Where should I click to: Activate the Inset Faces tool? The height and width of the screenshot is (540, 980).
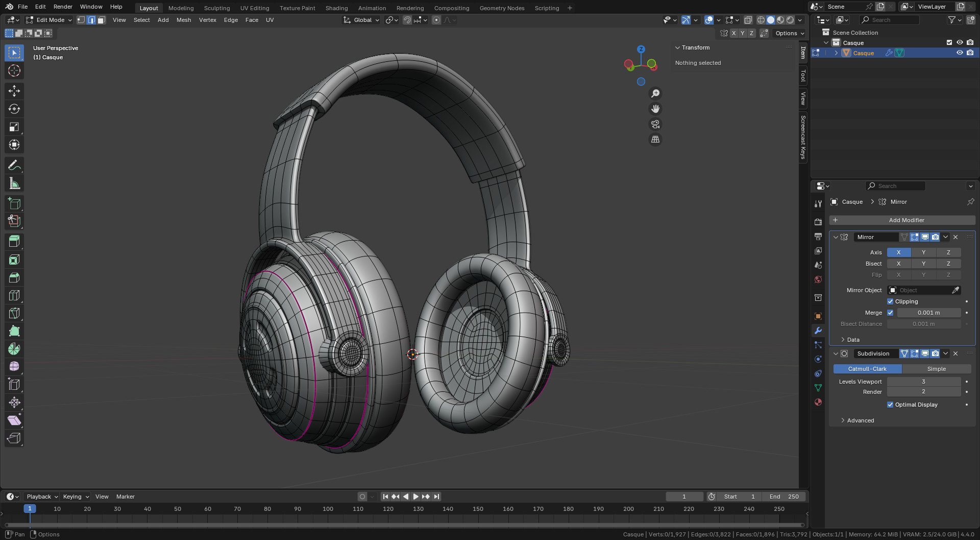pos(14,260)
